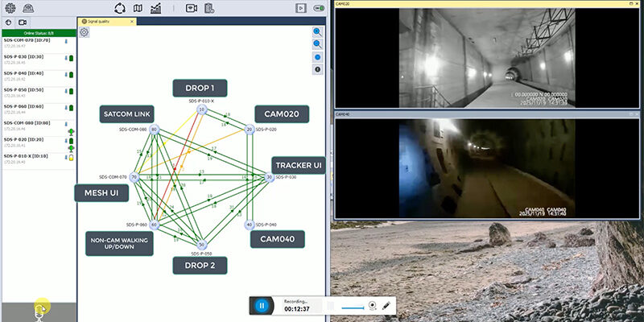Open the clipboard report icon in toolbar
This screenshot has width=644, height=322.
click(209, 8)
